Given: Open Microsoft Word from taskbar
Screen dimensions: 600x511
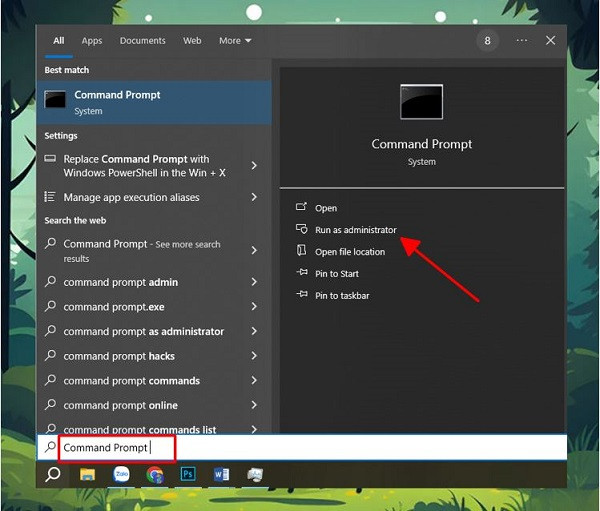Looking at the screenshot, I should 221,475.
